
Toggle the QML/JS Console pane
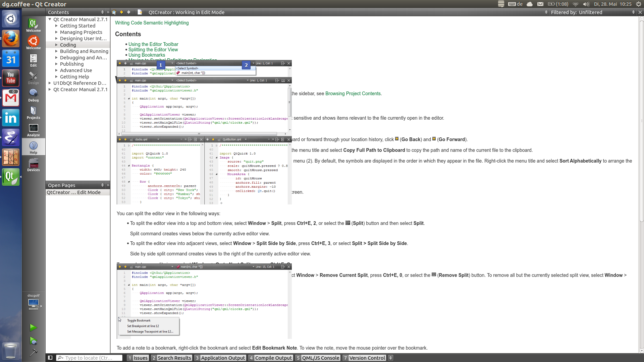click(318, 358)
